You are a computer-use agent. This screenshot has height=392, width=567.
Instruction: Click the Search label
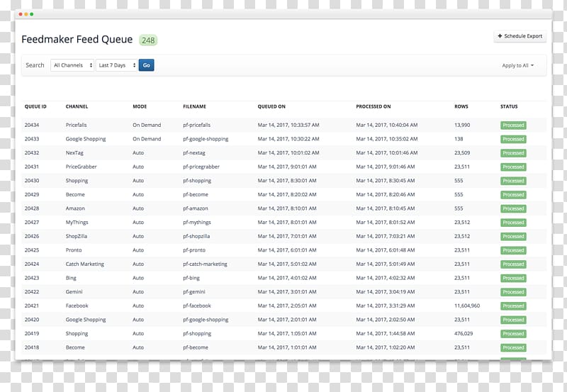point(35,65)
